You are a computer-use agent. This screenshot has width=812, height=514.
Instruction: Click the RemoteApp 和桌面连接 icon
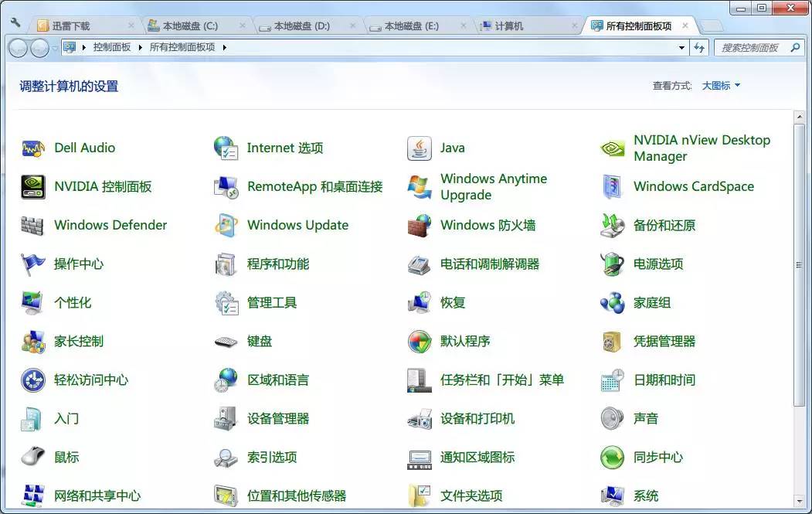226,186
